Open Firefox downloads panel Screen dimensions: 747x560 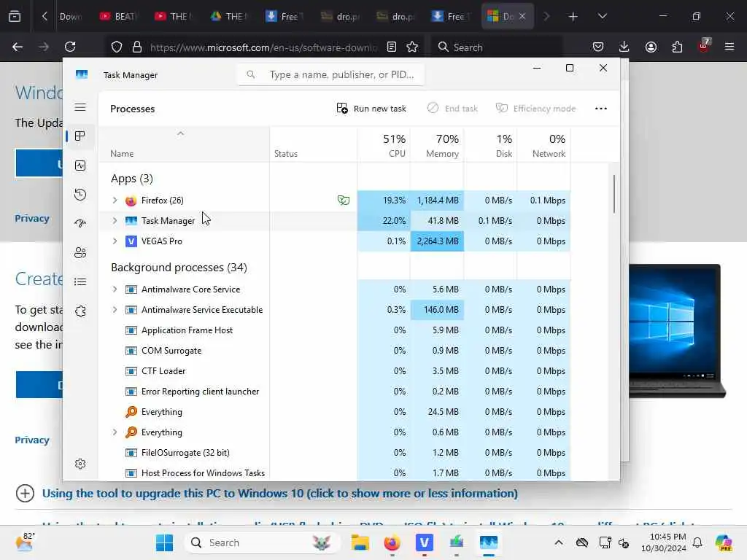point(624,47)
